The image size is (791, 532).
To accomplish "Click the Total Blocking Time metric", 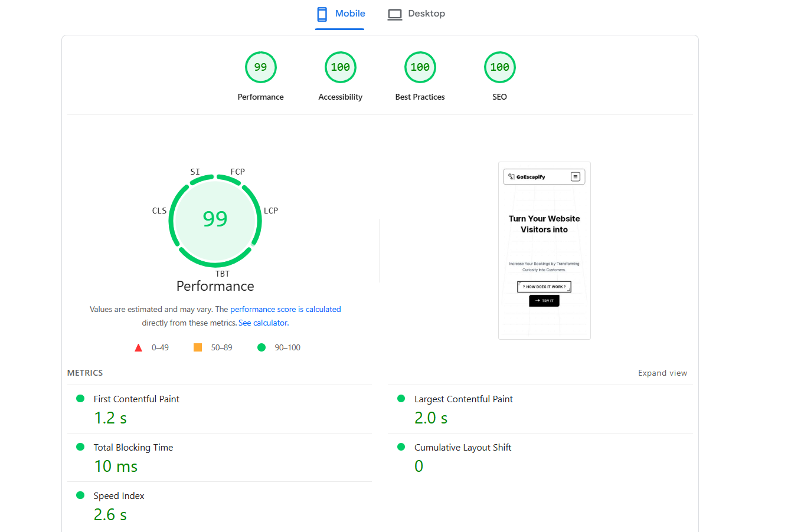I will point(133,448).
